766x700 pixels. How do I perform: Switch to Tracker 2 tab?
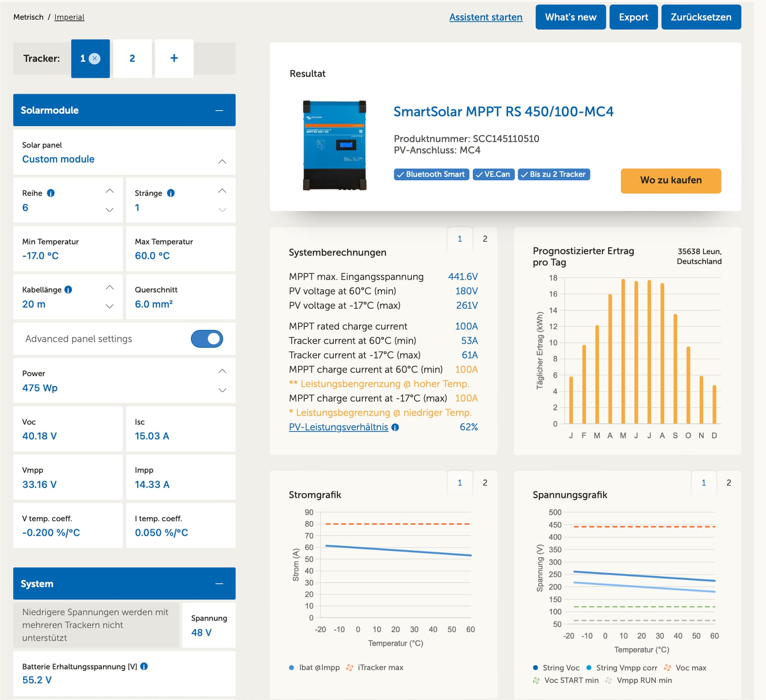(132, 58)
